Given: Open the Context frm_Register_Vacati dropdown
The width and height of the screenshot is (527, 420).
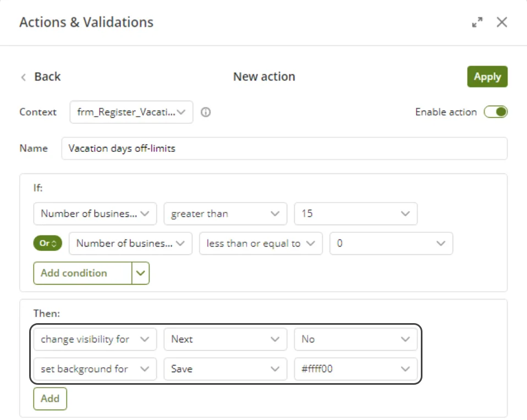Looking at the screenshot, I should (131, 112).
